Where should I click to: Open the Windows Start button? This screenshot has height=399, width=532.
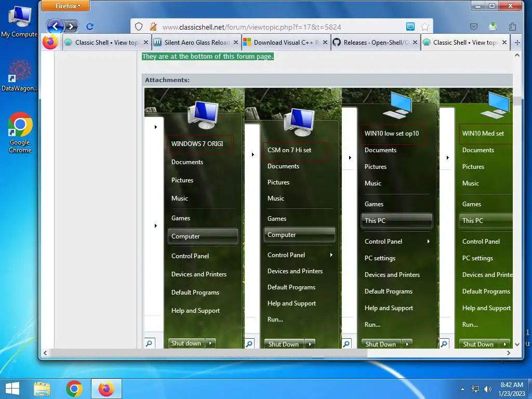tap(12, 389)
